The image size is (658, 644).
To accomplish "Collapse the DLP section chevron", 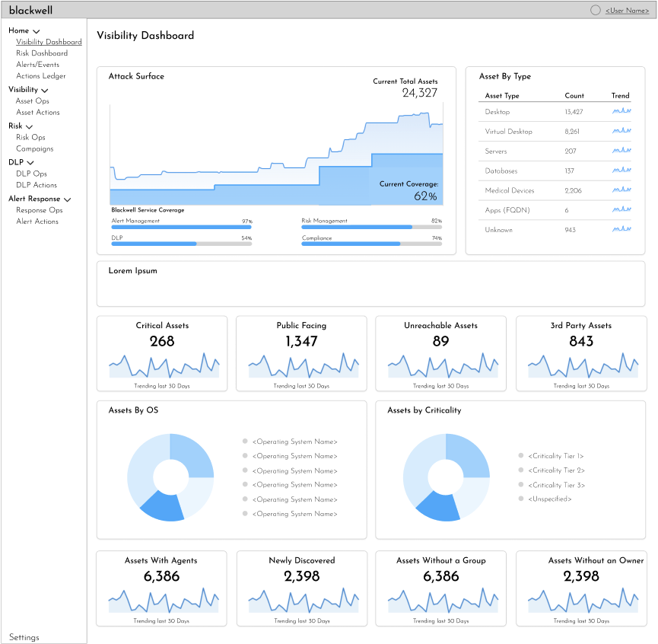I will tap(30, 163).
